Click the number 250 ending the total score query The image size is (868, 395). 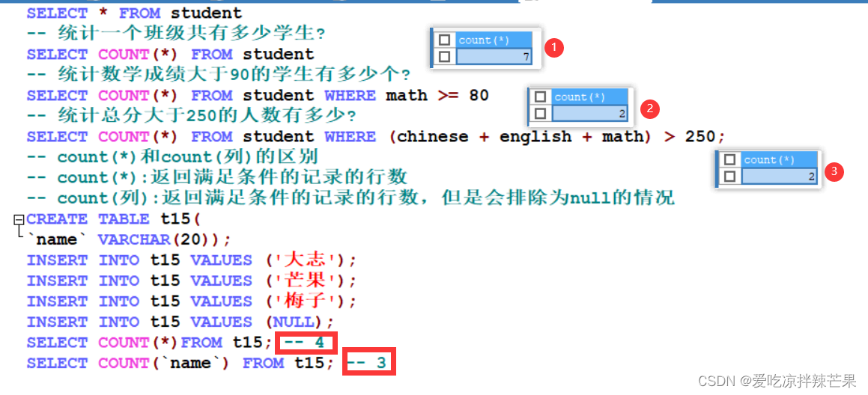point(700,137)
